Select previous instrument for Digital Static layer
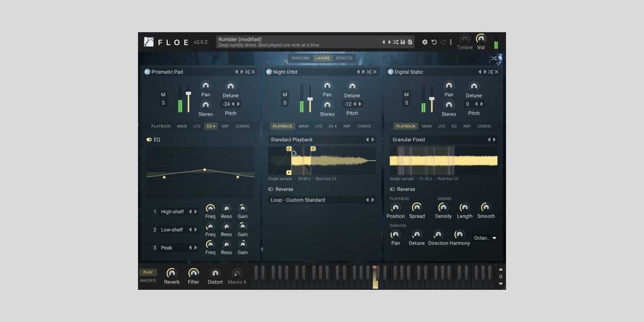The image size is (644, 322). (x=480, y=72)
